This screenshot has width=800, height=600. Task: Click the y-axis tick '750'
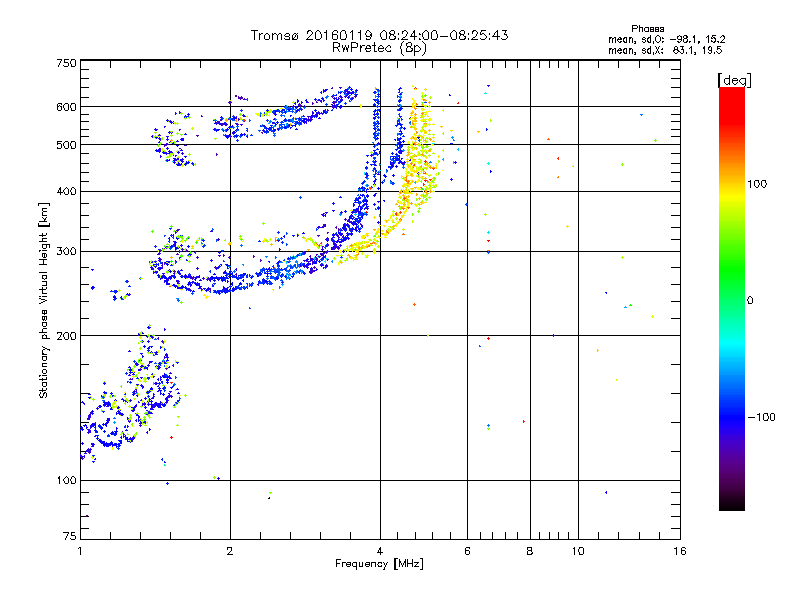(66, 63)
